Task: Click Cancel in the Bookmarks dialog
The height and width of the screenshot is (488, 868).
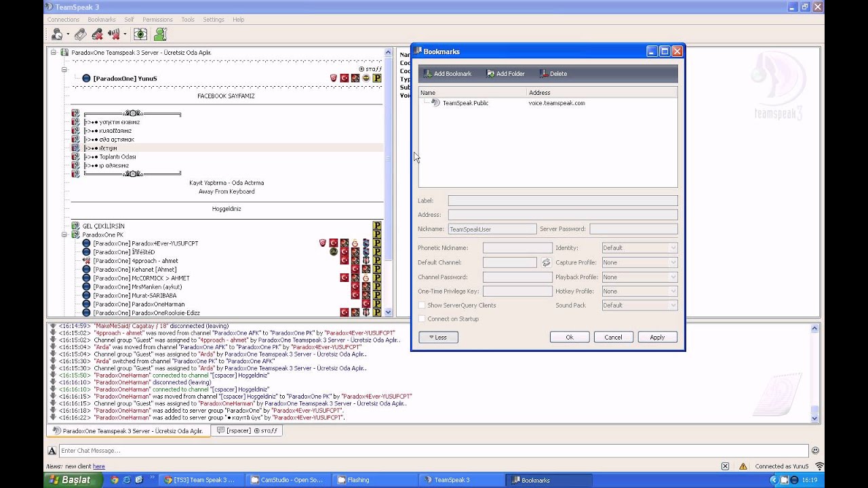Action: (613, 338)
